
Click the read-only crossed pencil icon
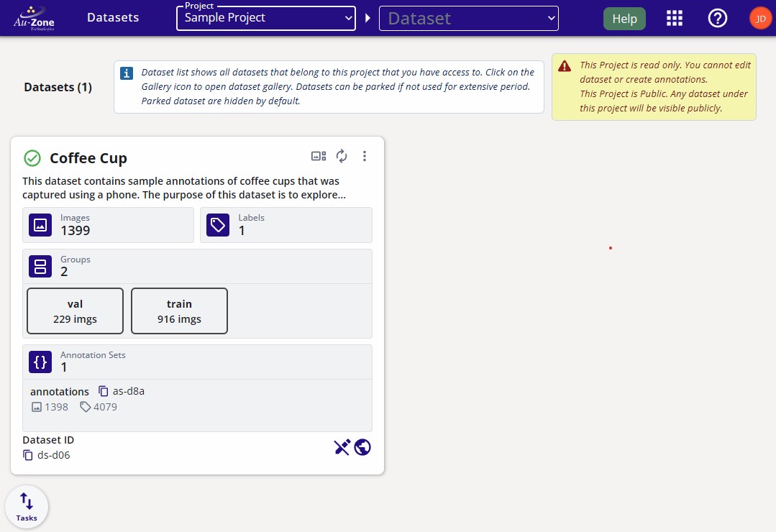342,447
